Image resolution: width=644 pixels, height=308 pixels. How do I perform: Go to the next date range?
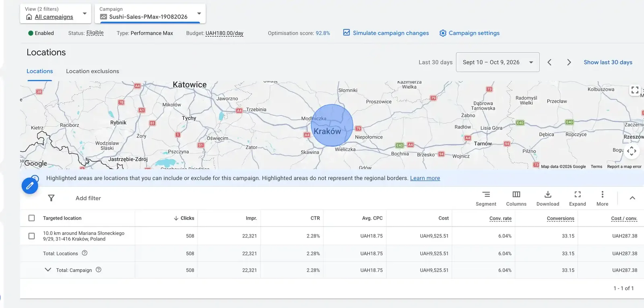[569, 62]
